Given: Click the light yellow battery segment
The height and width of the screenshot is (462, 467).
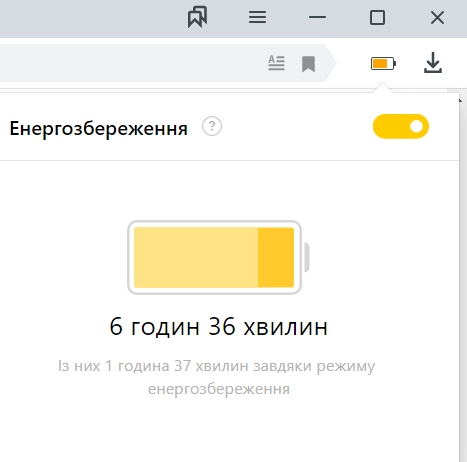Looking at the screenshot, I should pos(196,257).
